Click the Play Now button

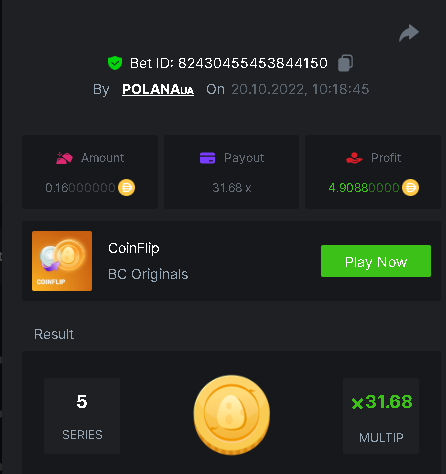(x=376, y=261)
